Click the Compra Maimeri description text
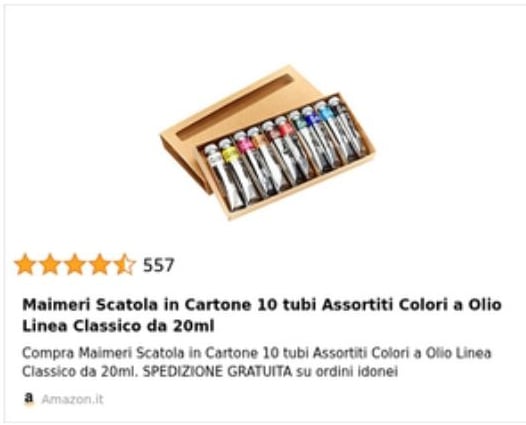The width and height of the screenshot is (526, 425). [257, 362]
